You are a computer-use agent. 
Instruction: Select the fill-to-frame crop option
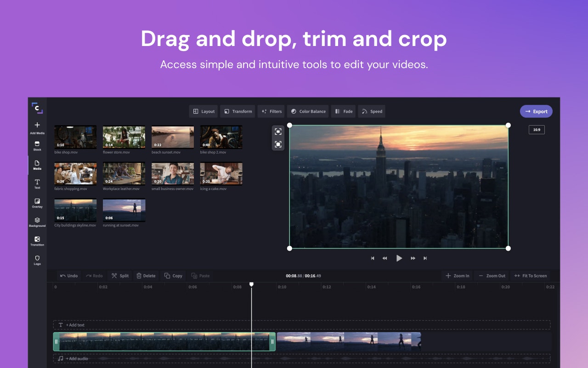point(278,144)
